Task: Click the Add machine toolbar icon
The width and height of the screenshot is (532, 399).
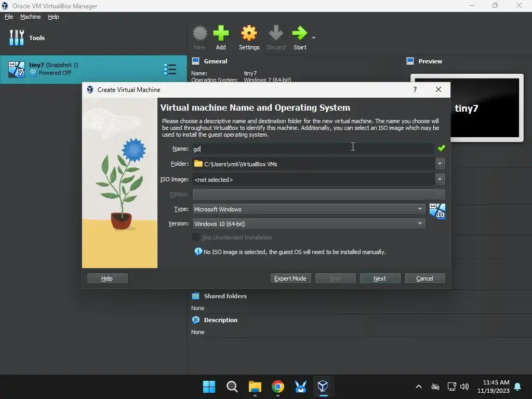Action: 221,33
